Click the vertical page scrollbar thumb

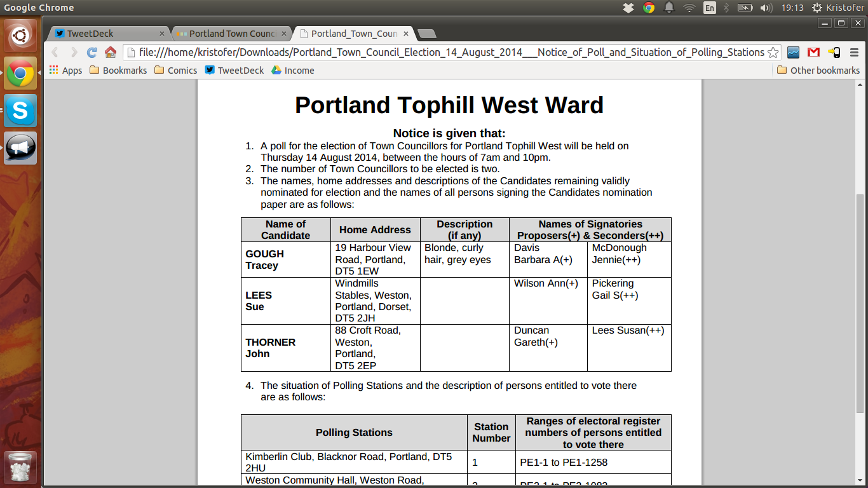coord(860,305)
